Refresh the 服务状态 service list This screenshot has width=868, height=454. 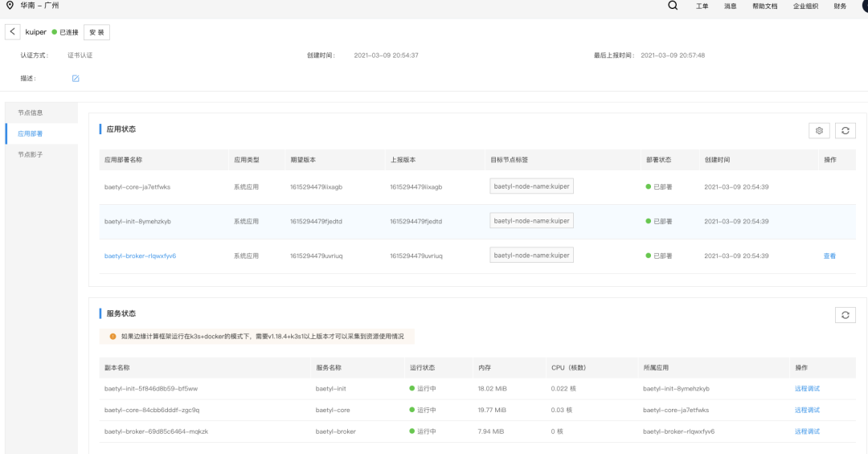845,315
